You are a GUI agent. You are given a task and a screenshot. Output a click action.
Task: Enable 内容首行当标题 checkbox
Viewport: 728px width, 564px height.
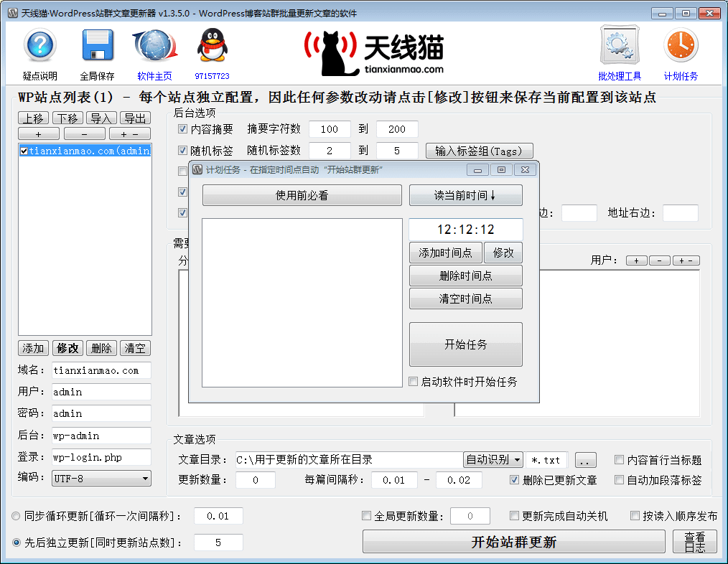619,459
